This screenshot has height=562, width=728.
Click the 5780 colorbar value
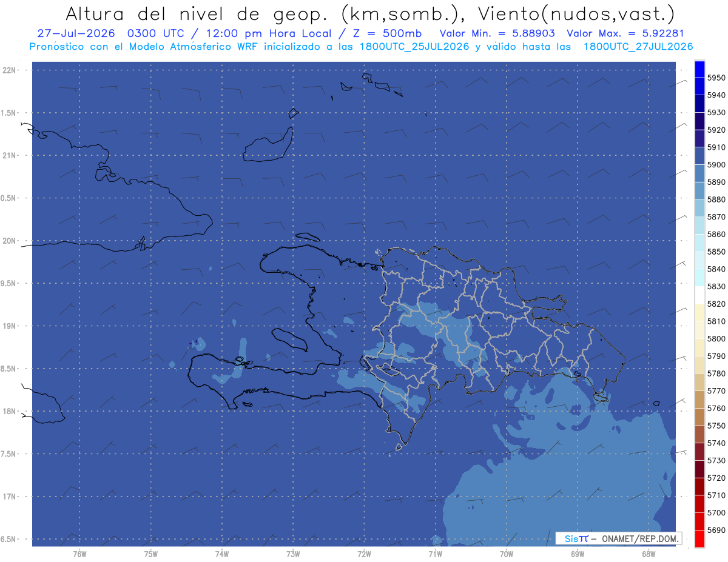716,373
